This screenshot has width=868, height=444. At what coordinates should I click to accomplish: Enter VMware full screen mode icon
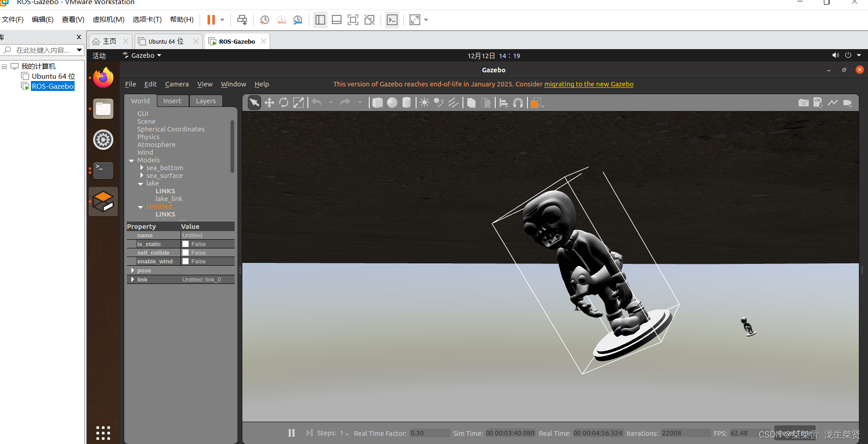(x=353, y=20)
